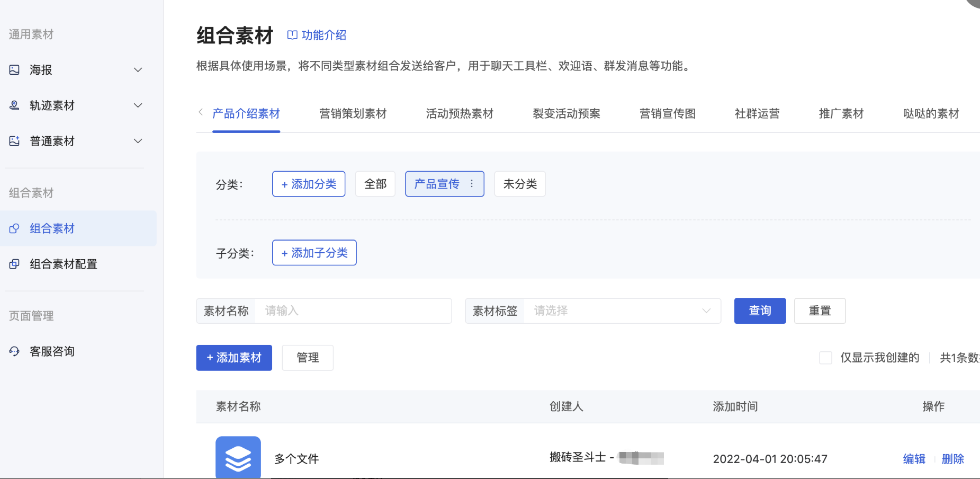The width and height of the screenshot is (980, 479).
Task: Focus the 素材名称 input field
Action: 353,311
